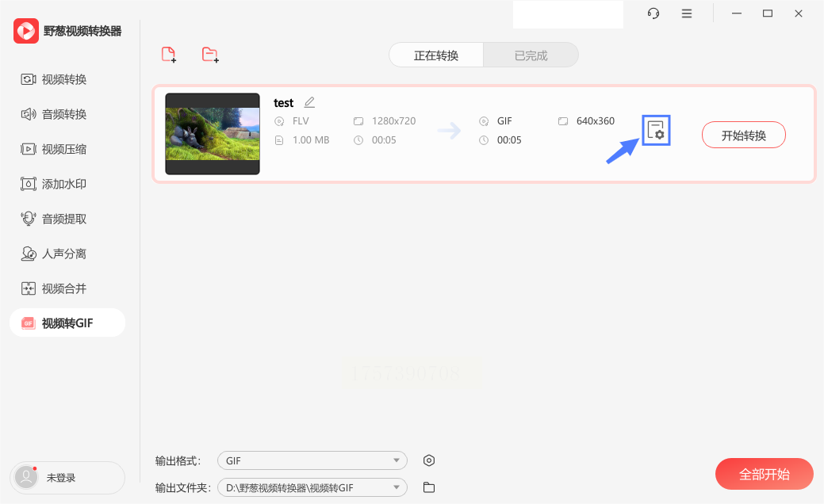Rename test using the pencil icon
824x504 pixels.
coord(309,102)
